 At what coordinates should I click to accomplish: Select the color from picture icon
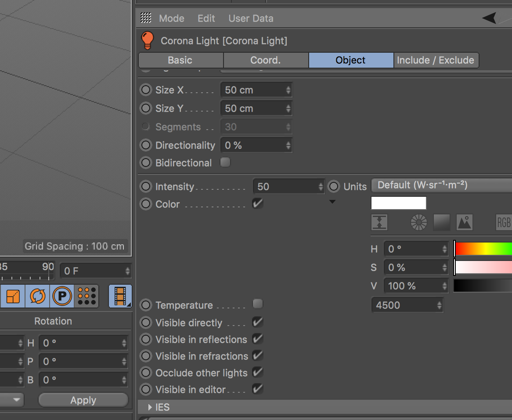pos(464,222)
